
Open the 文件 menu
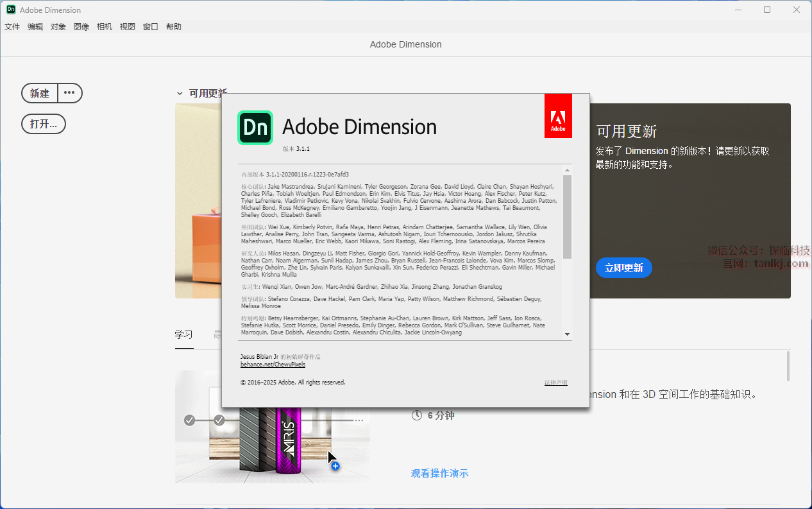(x=12, y=27)
